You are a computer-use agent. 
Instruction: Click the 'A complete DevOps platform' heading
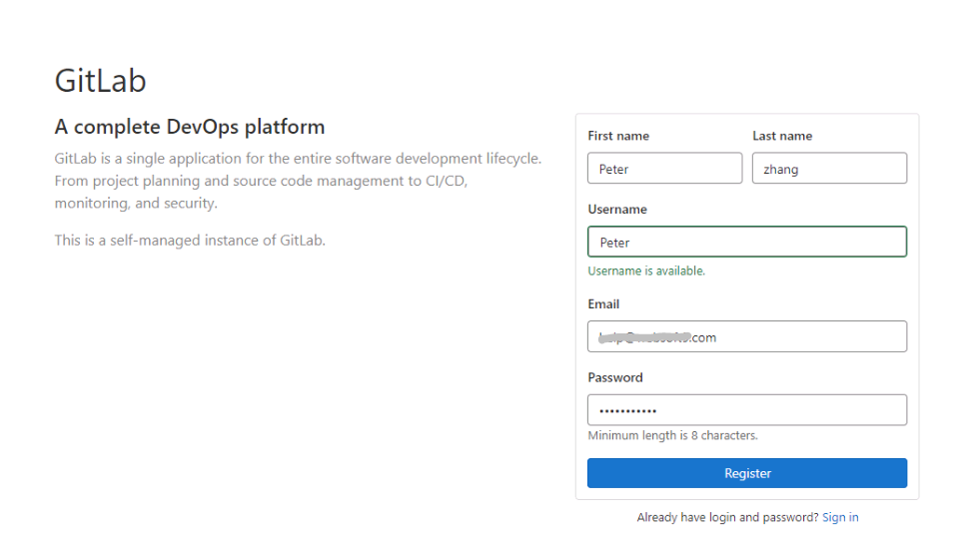pos(190,127)
